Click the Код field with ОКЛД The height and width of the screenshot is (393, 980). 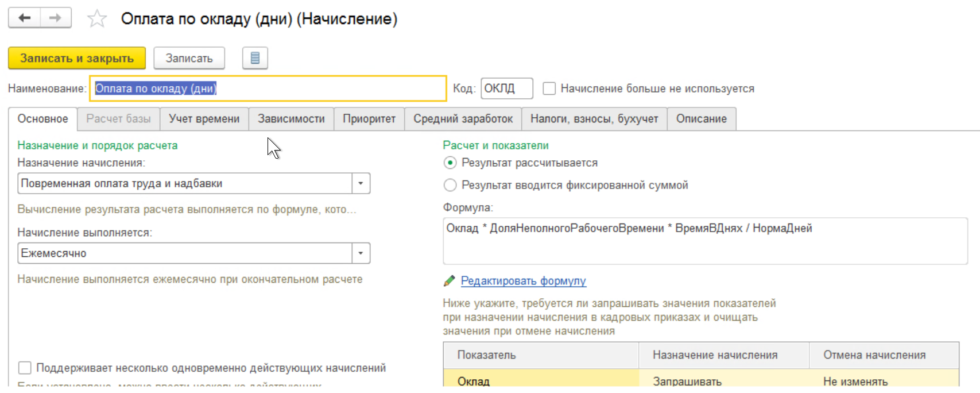click(507, 88)
